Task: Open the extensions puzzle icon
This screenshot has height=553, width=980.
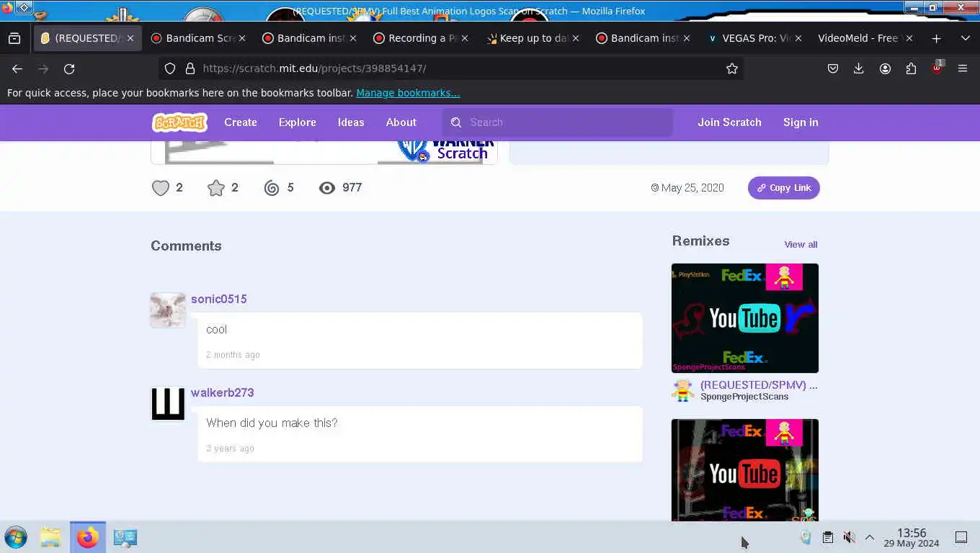Action: pos(911,68)
